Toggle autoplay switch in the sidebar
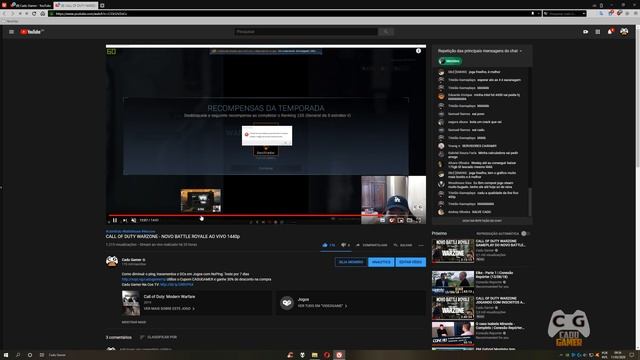 click(x=525, y=233)
